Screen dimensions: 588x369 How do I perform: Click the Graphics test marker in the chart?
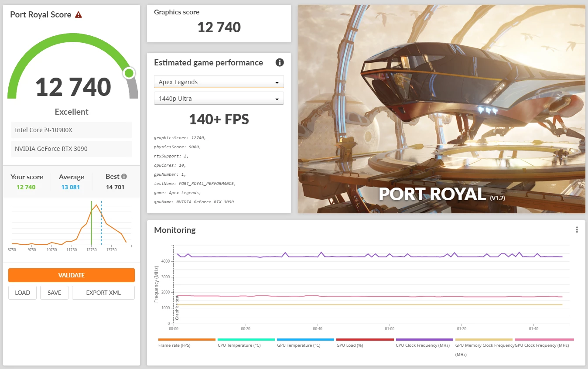pos(177,308)
